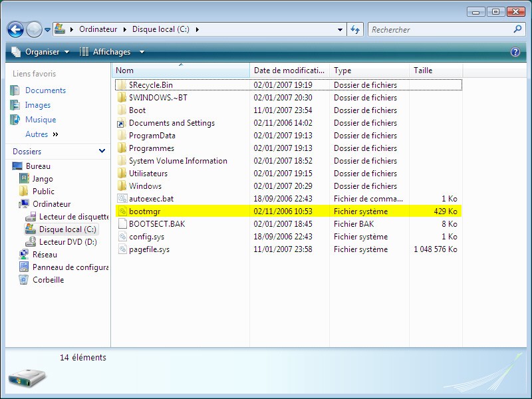Select the autoexec.bat file icon
The width and height of the screenshot is (532, 399).
click(122, 198)
